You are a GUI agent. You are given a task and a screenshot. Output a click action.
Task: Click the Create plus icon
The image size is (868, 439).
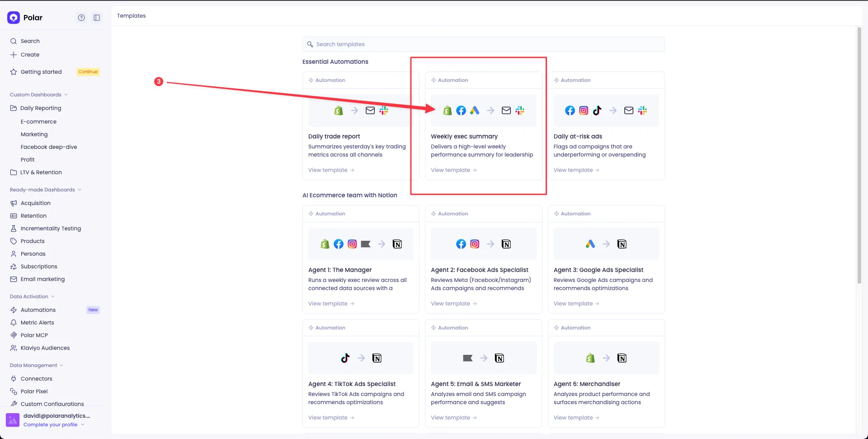[x=14, y=55]
